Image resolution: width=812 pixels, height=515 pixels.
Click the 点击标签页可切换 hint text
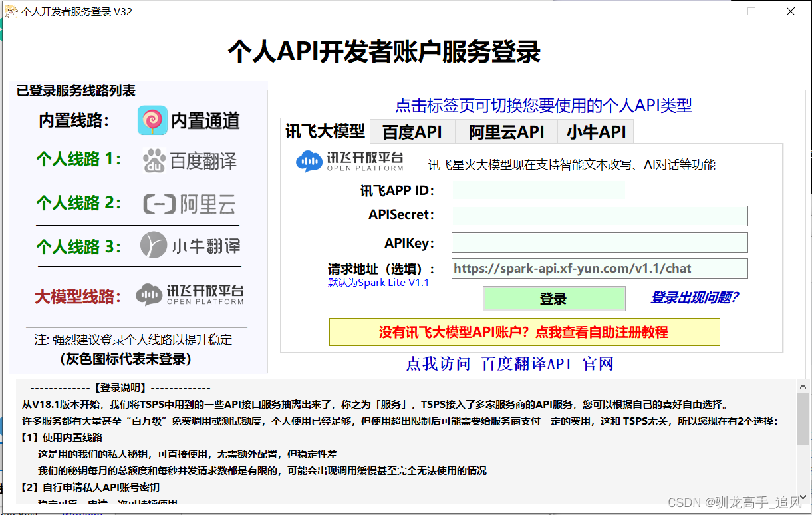coord(543,105)
